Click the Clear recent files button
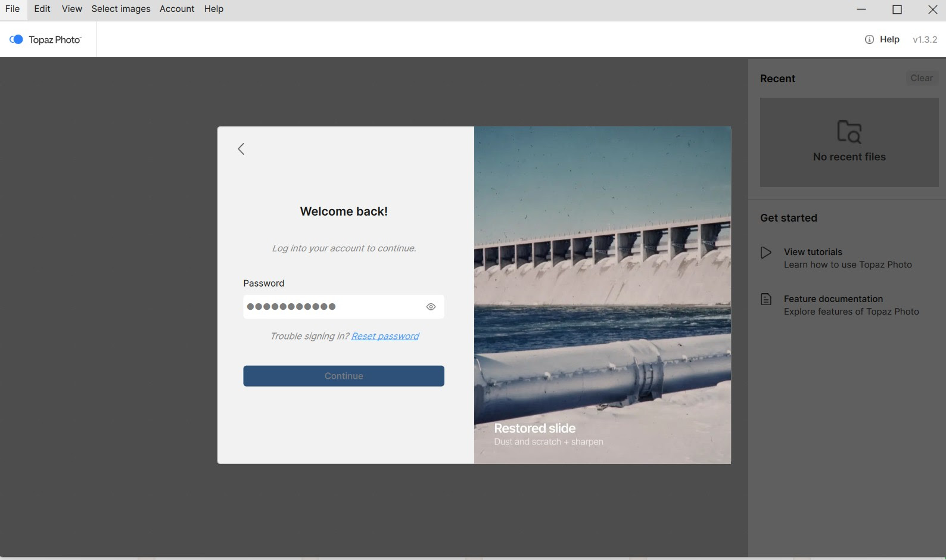Image resolution: width=946 pixels, height=560 pixels. (921, 78)
